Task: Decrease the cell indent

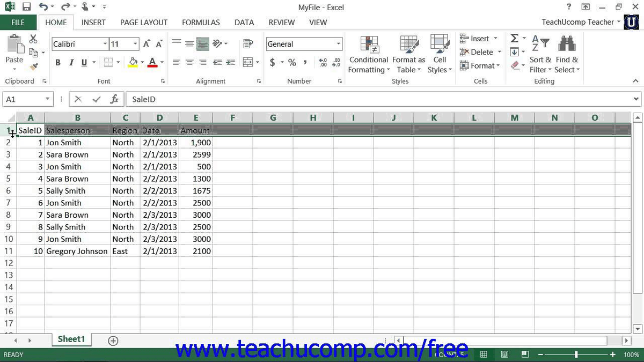Action: tap(217, 62)
